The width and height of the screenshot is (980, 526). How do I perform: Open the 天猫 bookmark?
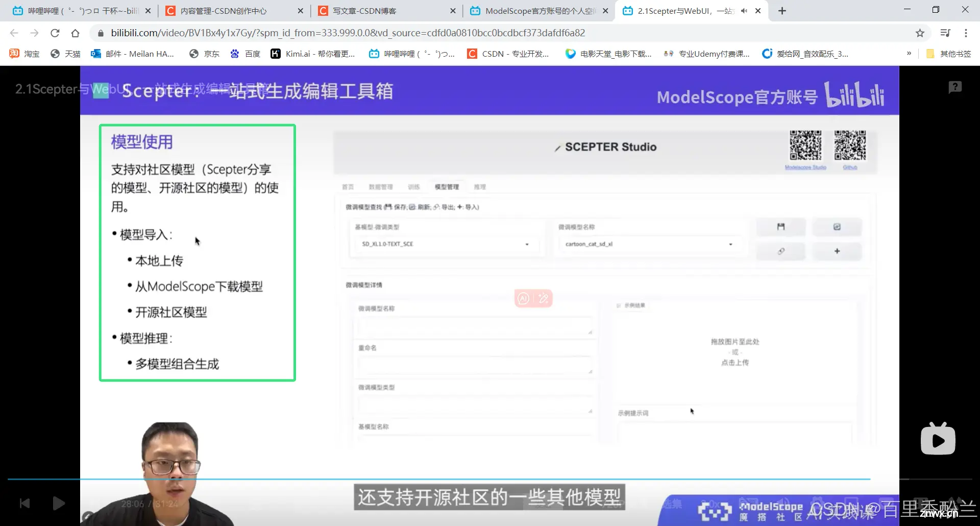(65, 54)
